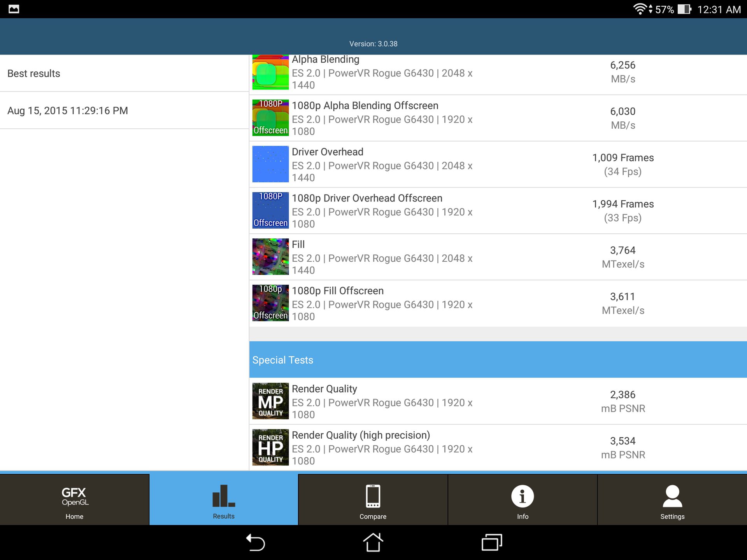Open the Settings tab
The height and width of the screenshot is (560, 747).
tap(672, 500)
